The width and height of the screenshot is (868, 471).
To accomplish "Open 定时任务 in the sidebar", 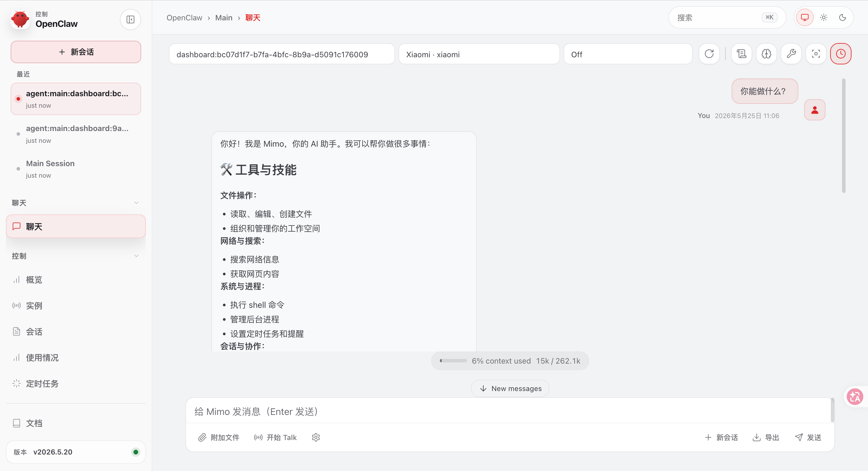I will click(x=76, y=383).
